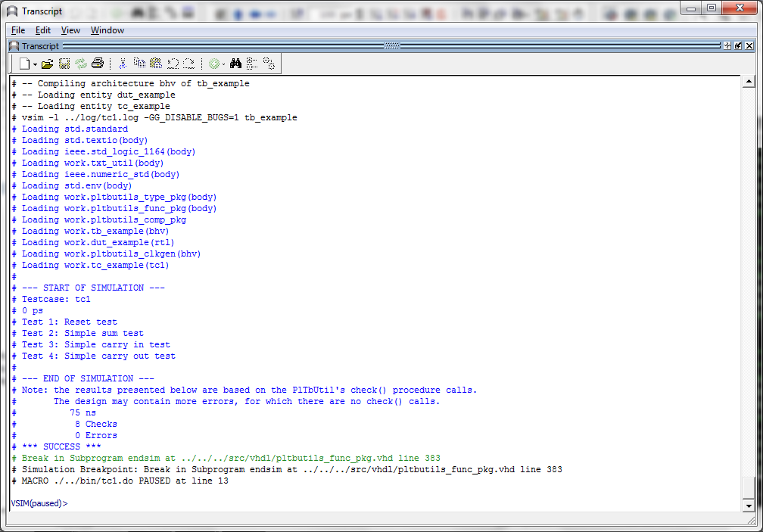Screen dimensions: 763x532
Task: Click the Open folder toolbar icon
Action: [x=48, y=64]
